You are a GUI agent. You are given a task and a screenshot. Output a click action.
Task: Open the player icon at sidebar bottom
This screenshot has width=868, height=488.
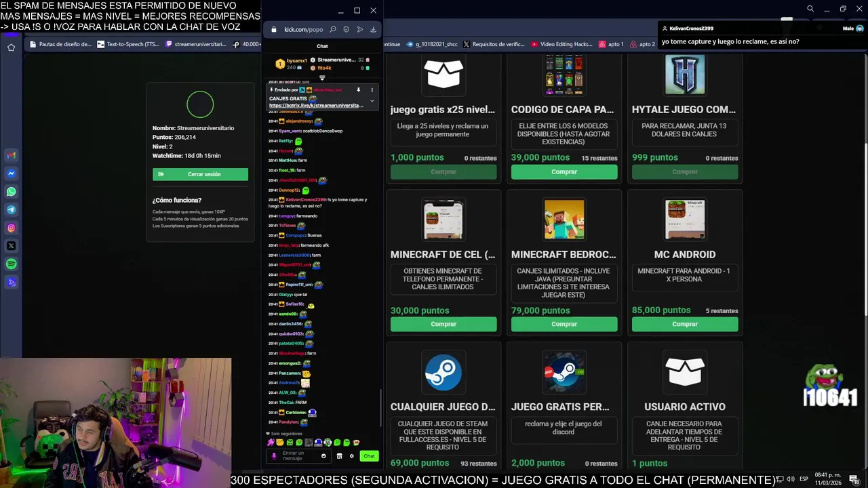coord(11,282)
